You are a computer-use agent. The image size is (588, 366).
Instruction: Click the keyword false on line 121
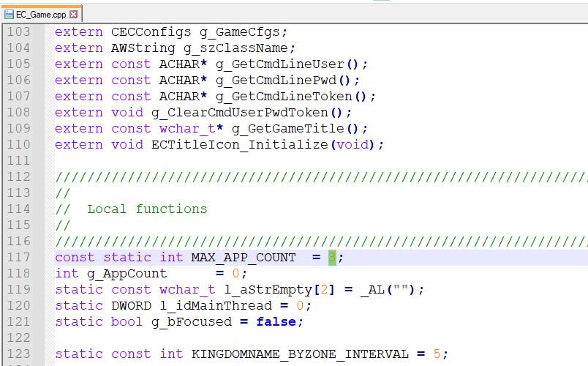(276, 322)
